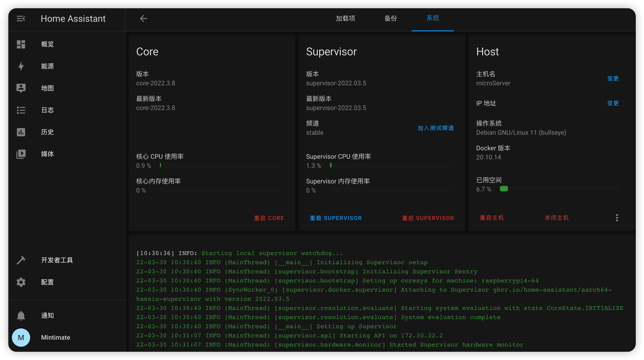Click 重启 CORE to restart Core

point(269,218)
